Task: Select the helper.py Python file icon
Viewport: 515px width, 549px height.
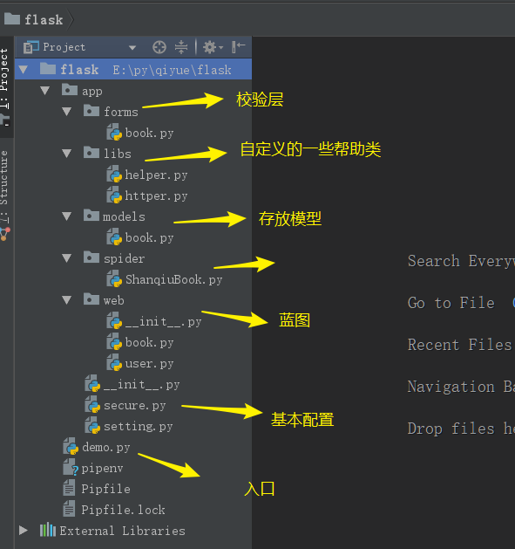Action: pyautogui.click(x=114, y=174)
